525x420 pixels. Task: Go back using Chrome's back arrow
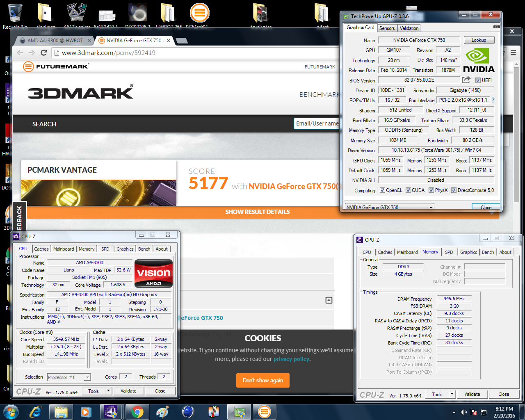tap(20, 52)
